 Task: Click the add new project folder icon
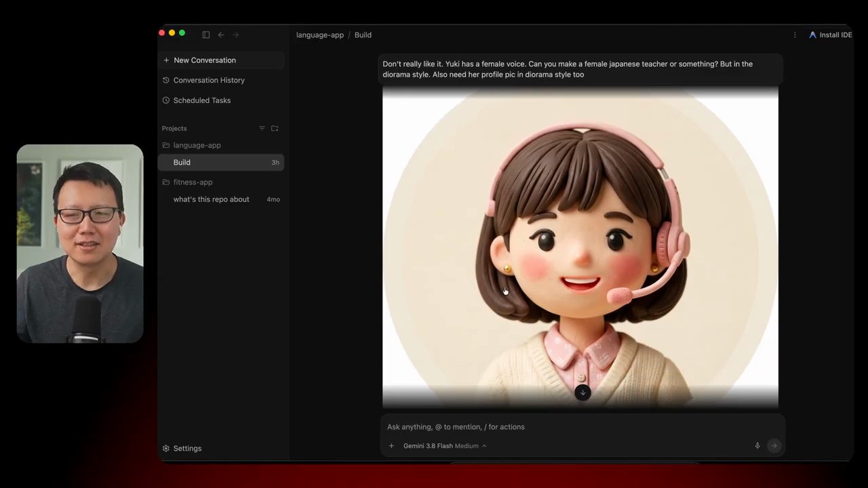pyautogui.click(x=275, y=128)
